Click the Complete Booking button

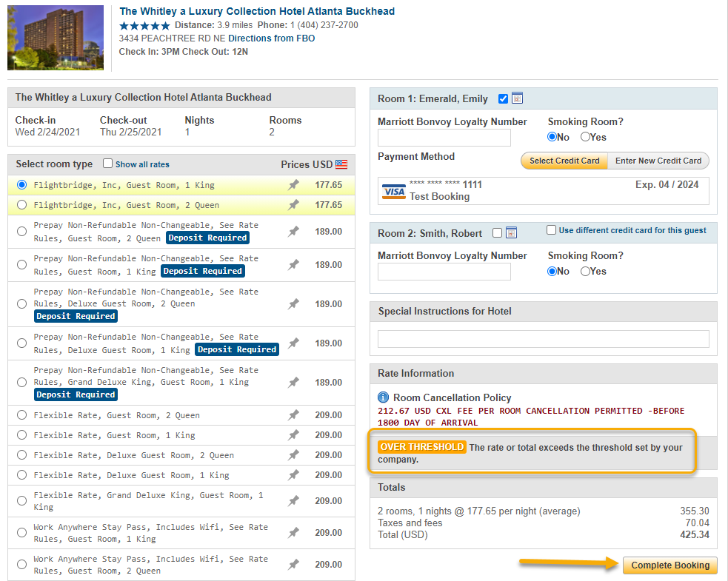669,565
